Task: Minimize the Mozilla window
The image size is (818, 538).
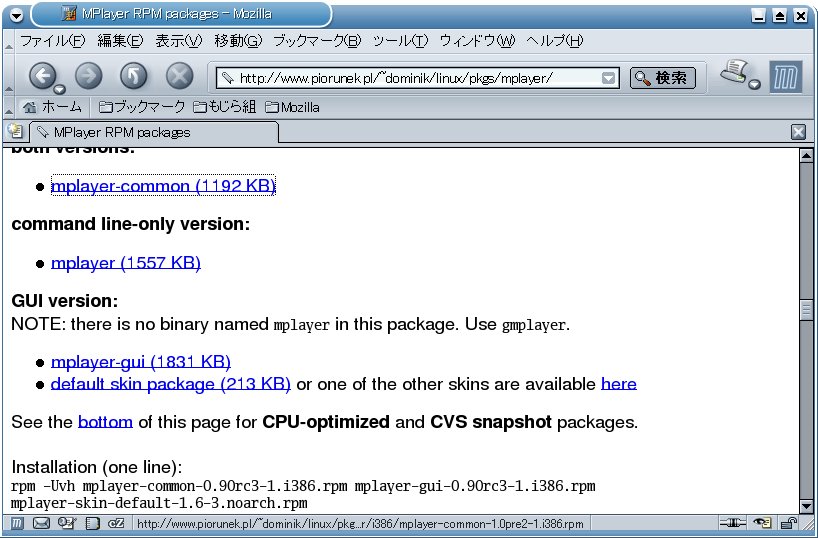Action: (x=759, y=16)
